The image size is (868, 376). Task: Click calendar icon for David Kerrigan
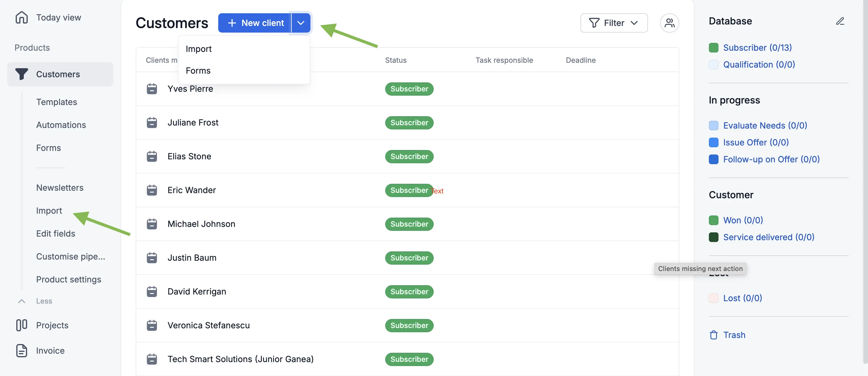click(152, 291)
